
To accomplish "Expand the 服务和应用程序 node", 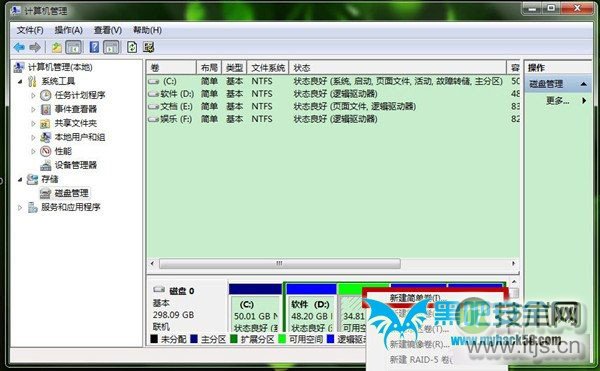I will tap(20, 207).
